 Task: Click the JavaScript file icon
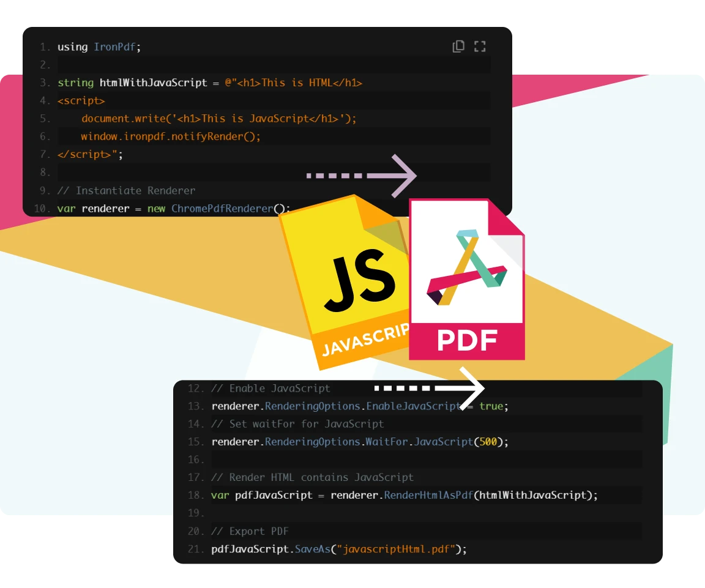(x=346, y=281)
